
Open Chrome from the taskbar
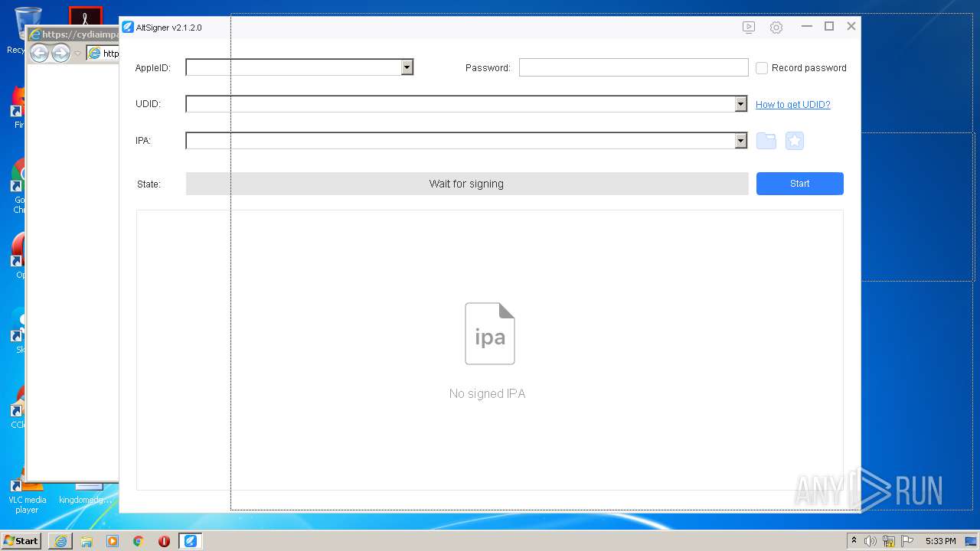tap(138, 541)
